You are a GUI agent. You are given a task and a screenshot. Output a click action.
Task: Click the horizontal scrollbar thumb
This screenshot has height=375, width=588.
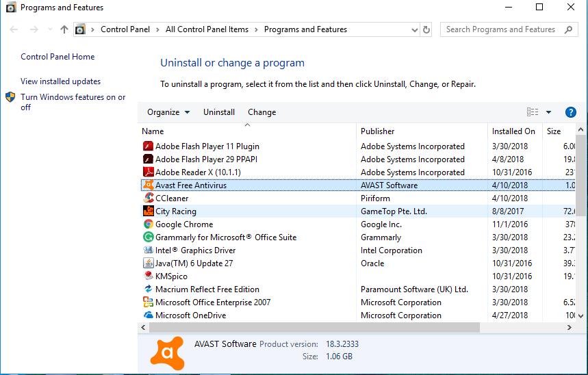(314, 327)
